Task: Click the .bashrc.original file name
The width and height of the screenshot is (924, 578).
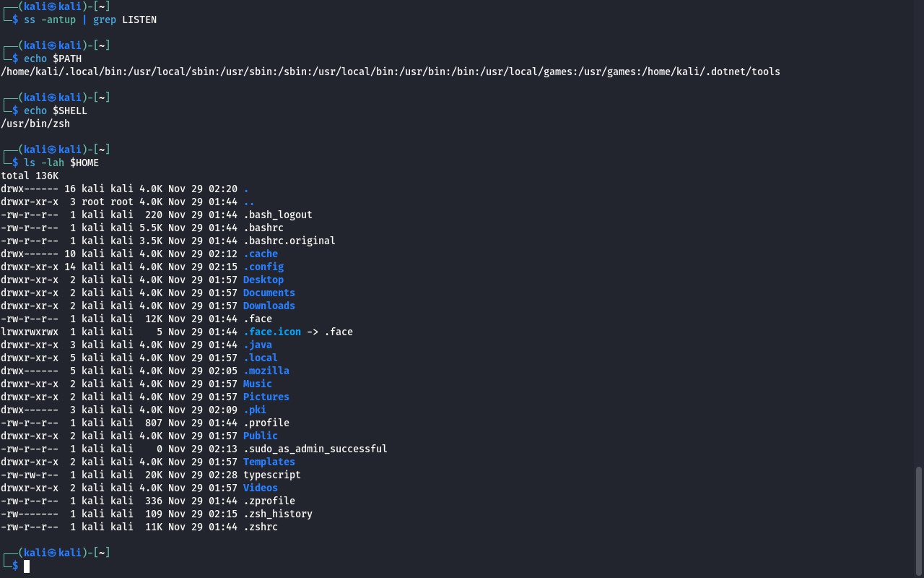Action: tap(289, 241)
